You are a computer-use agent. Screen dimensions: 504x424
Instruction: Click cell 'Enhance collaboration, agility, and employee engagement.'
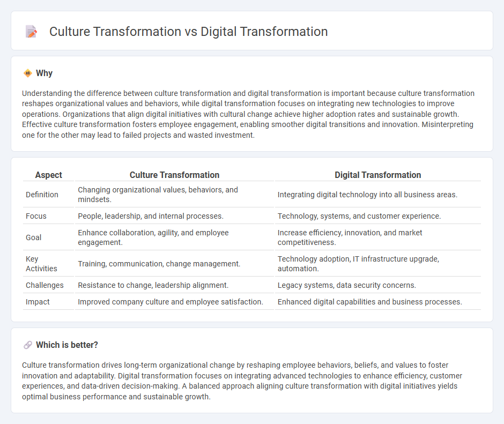pos(175,237)
